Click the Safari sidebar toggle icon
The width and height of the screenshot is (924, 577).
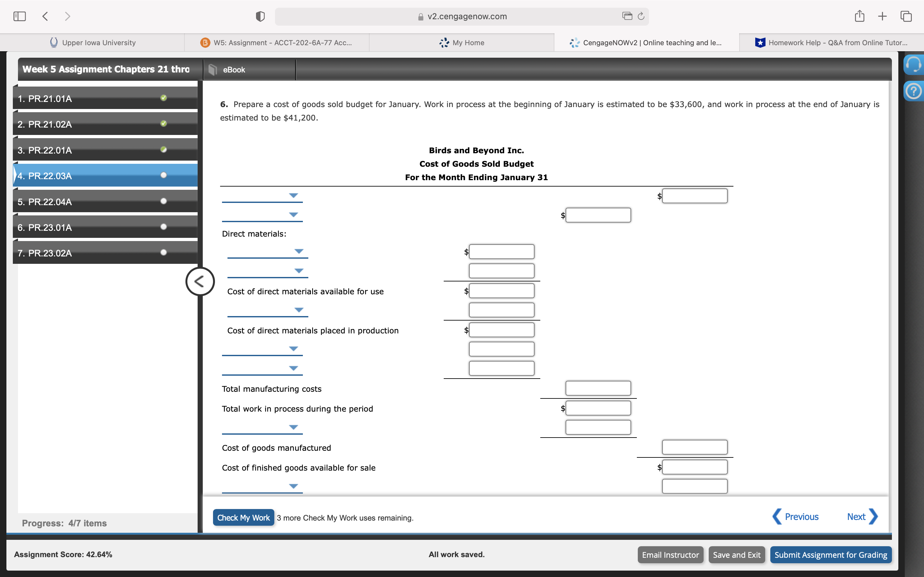tap(20, 16)
